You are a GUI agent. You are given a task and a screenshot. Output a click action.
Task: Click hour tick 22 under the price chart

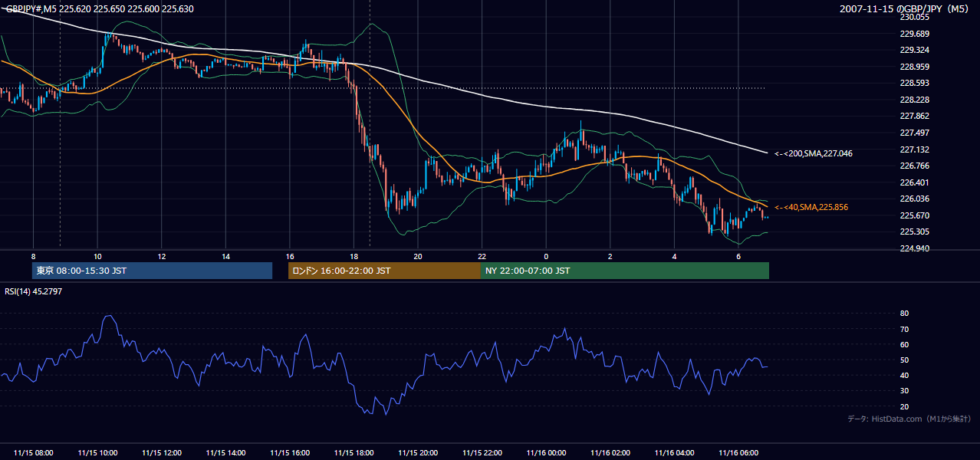[x=482, y=256]
